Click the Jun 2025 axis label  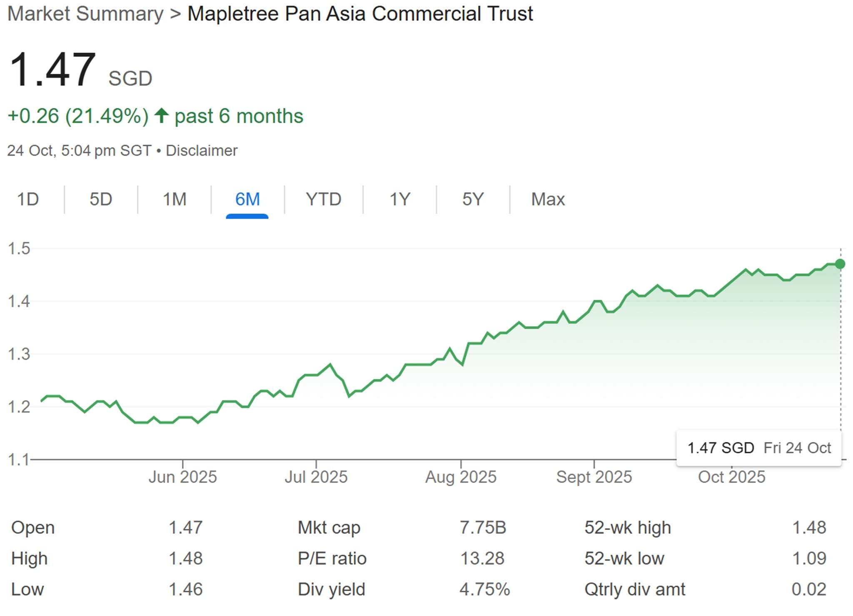tap(182, 477)
